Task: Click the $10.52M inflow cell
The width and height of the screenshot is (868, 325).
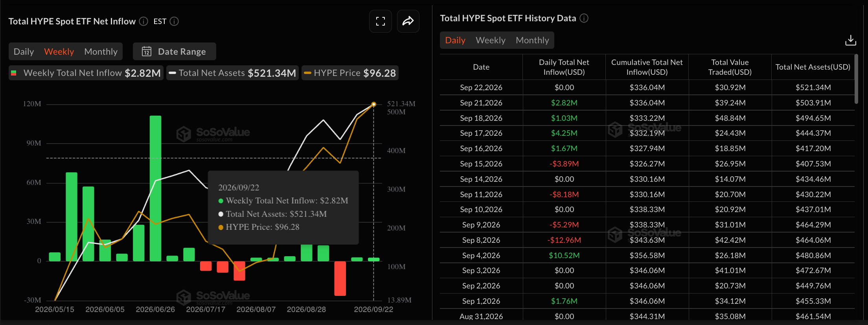Action: pyautogui.click(x=564, y=255)
